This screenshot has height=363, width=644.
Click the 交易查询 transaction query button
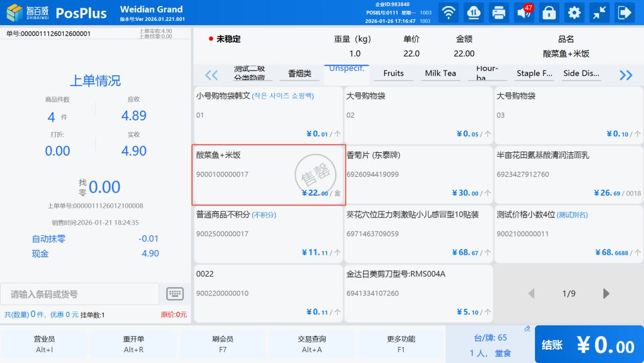pos(312,344)
